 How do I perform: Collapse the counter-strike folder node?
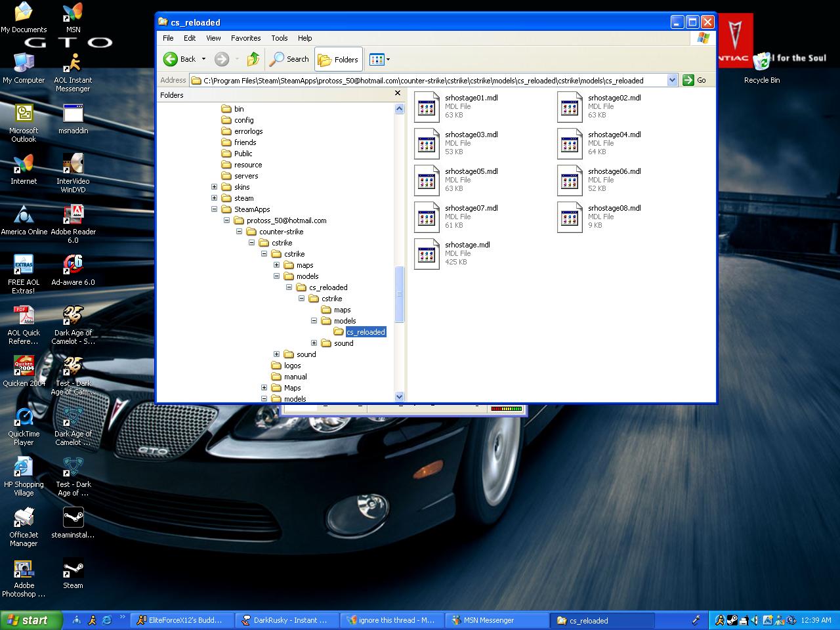pos(239,232)
